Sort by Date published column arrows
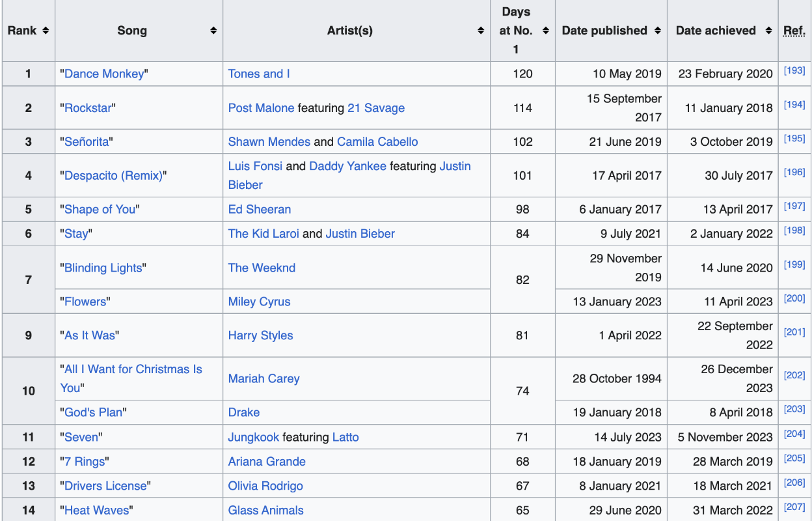 tap(658, 31)
